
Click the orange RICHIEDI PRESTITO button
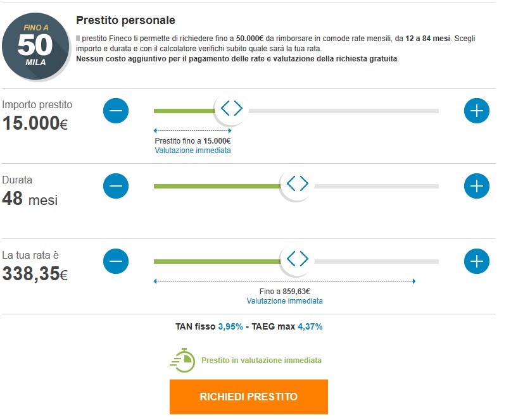pyautogui.click(x=248, y=397)
